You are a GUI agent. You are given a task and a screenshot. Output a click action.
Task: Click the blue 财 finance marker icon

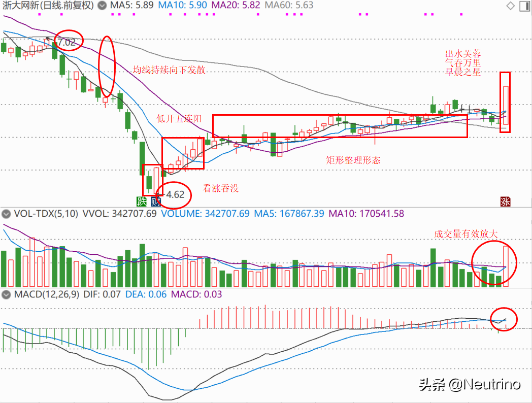[155, 201]
